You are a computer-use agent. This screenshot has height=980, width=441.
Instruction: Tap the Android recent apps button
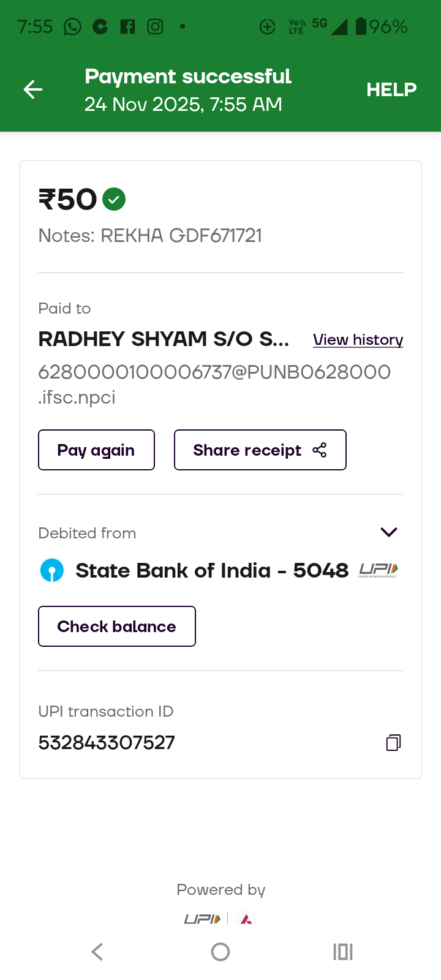click(x=343, y=952)
